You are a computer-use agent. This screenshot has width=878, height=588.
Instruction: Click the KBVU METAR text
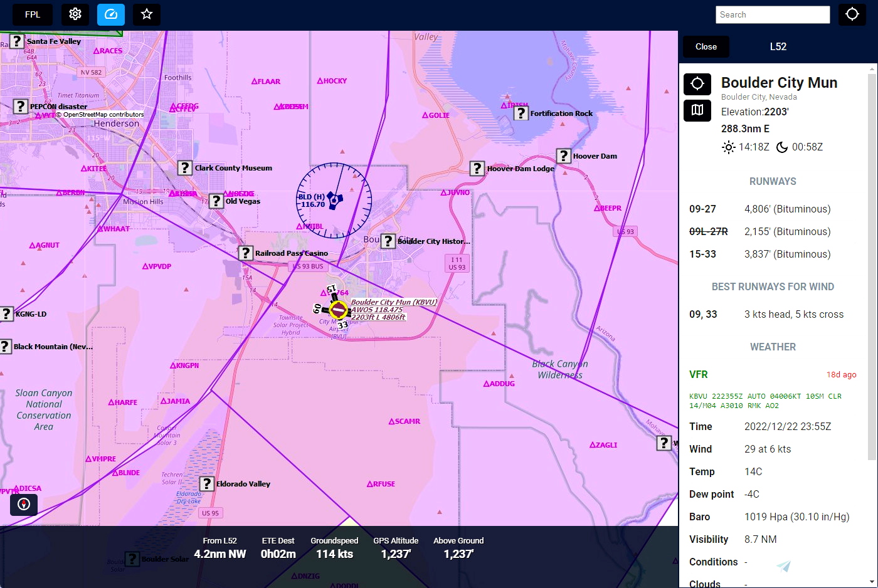[x=765, y=401]
